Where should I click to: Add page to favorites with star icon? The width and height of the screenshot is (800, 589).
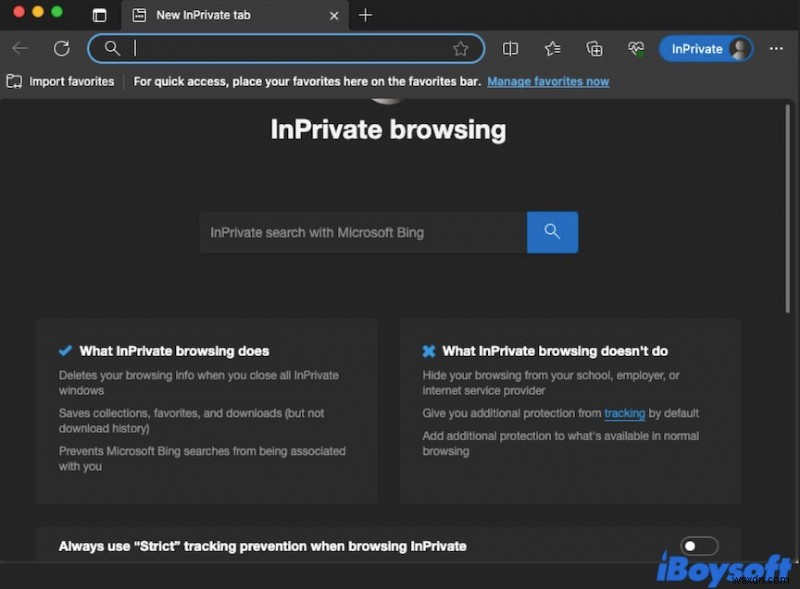(460, 48)
